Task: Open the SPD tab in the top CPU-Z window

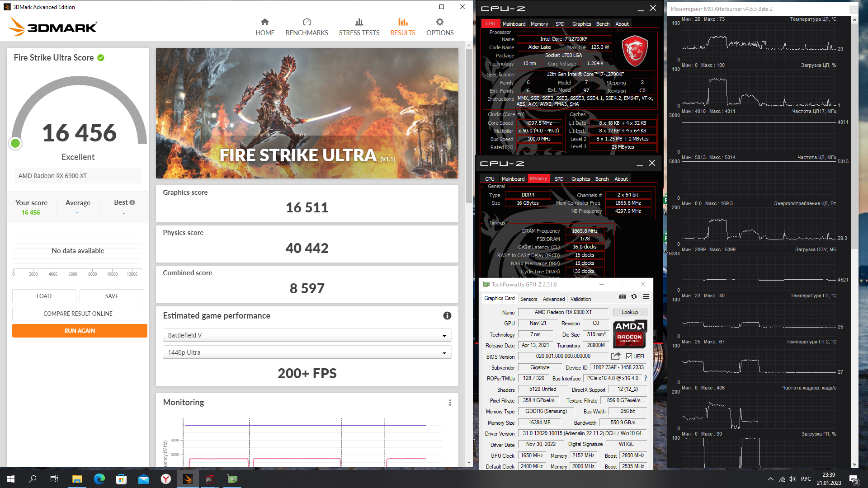Action: [560, 24]
